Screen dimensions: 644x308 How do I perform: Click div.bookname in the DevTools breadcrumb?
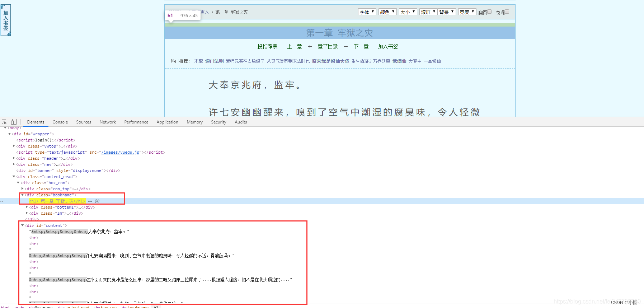[135, 307]
